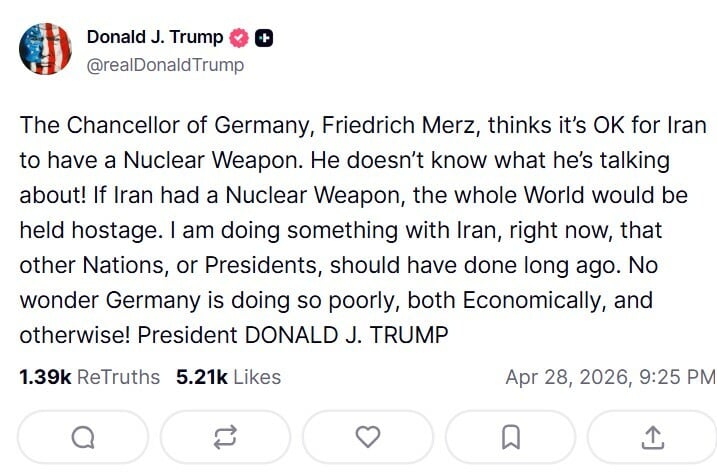View the 5.21k Likes list

point(228,377)
